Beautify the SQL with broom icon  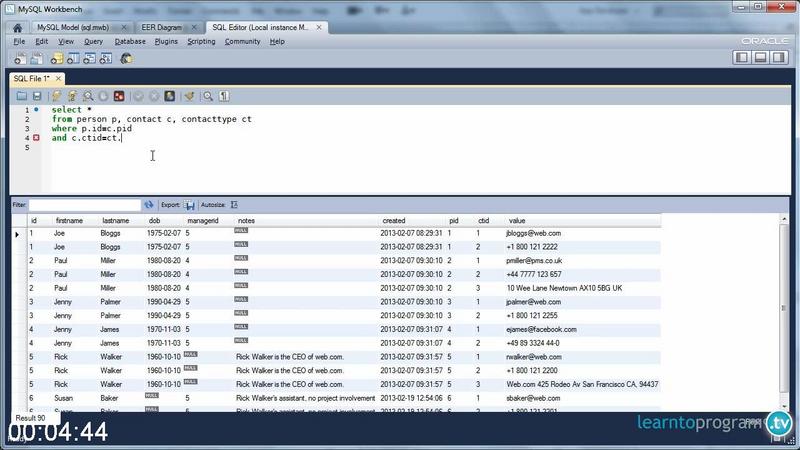pyautogui.click(x=189, y=96)
